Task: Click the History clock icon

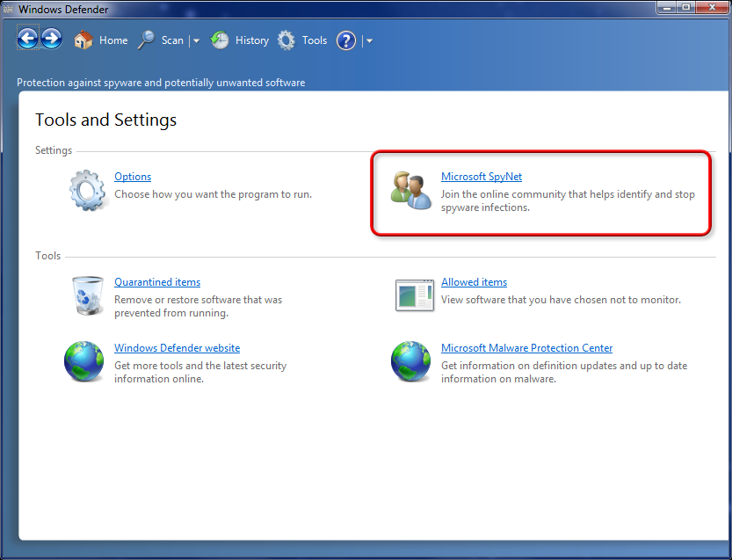Action: coord(221,40)
